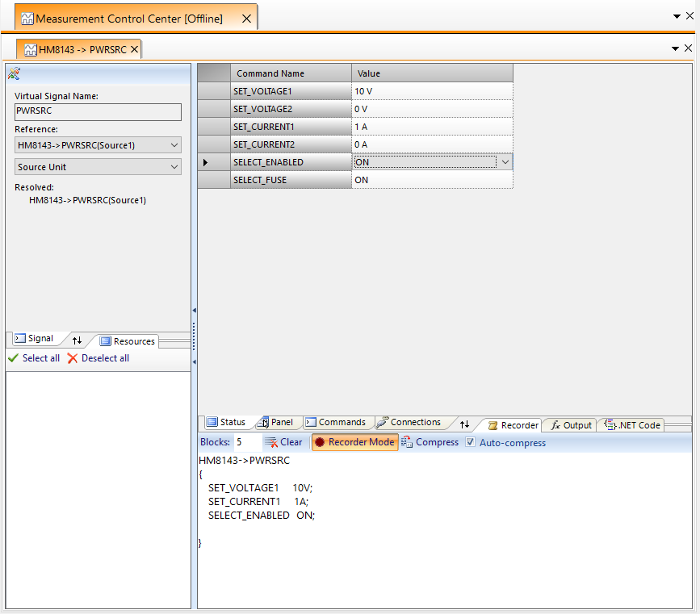
Task: Click the Value column header
Action: 432,73
